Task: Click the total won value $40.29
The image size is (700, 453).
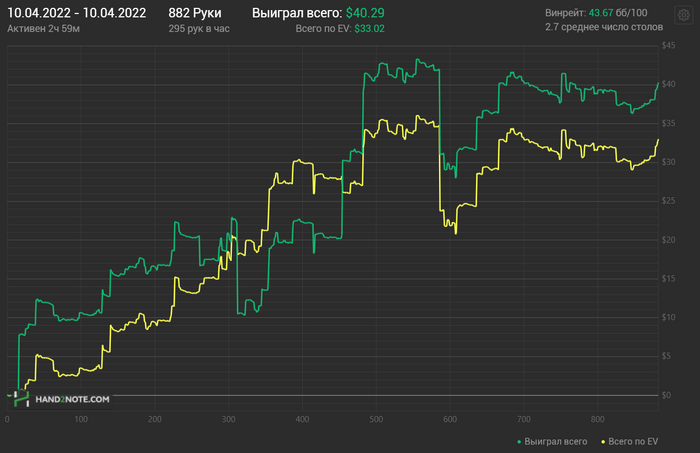Action: click(x=365, y=13)
